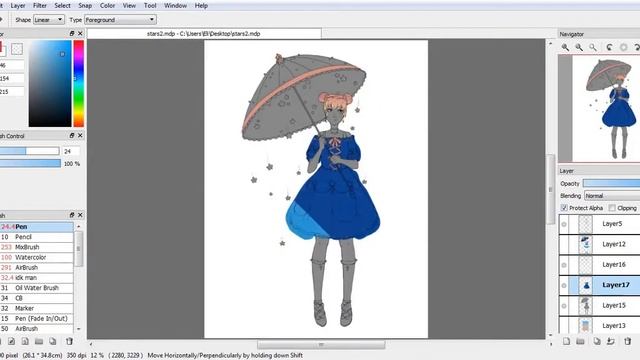Create a brush folder
This screenshot has height=360, width=640.
(39, 341)
